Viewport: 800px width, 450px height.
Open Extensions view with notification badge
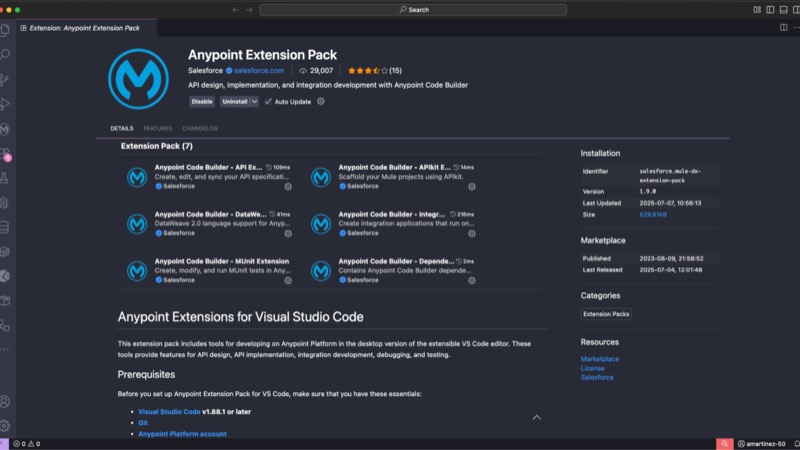coord(5,154)
